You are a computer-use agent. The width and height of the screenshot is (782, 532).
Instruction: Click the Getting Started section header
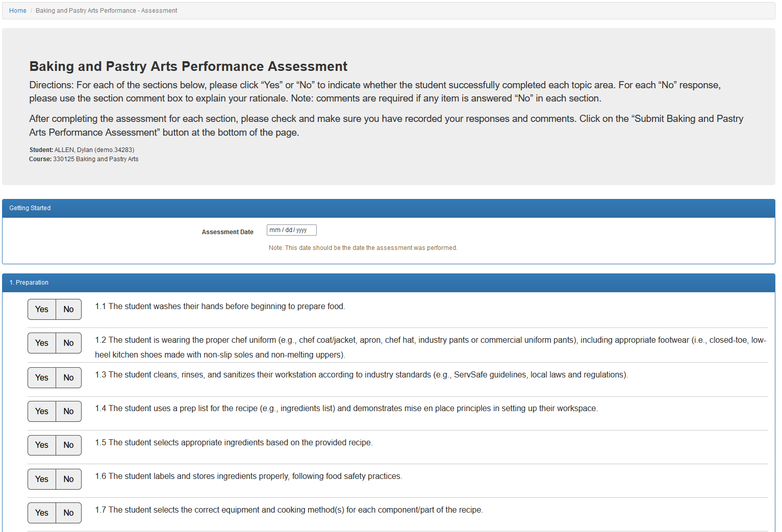point(389,208)
